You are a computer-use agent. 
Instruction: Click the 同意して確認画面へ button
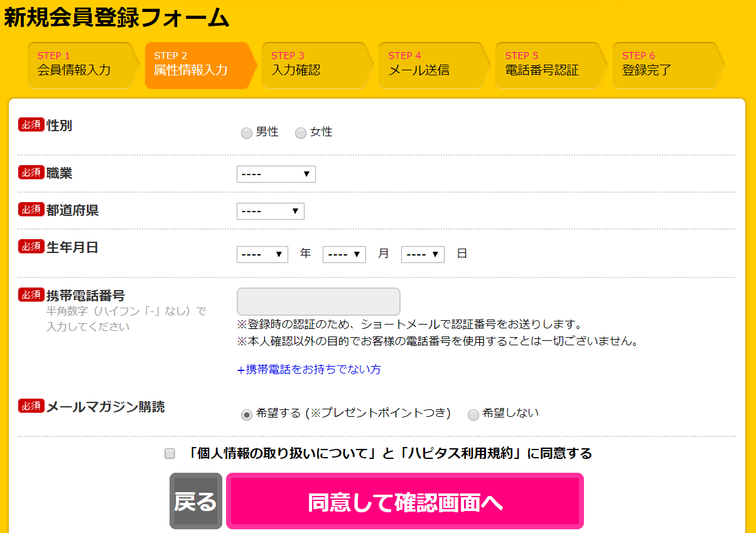405,501
